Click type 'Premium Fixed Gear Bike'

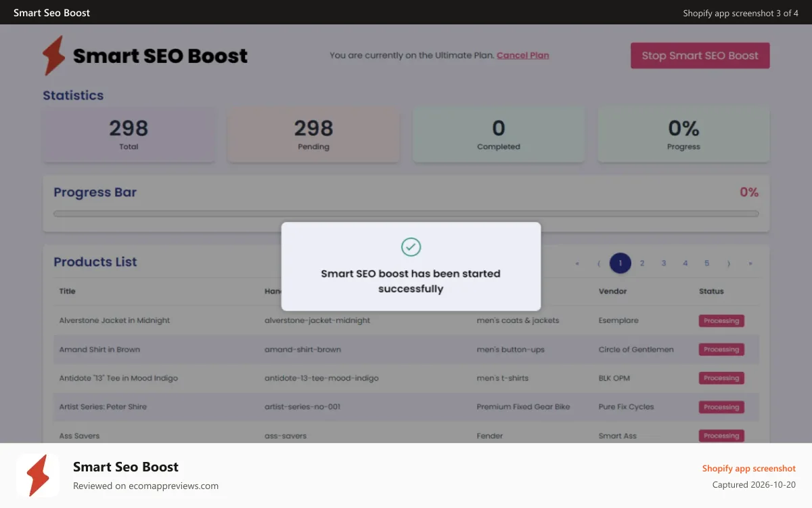point(523,407)
